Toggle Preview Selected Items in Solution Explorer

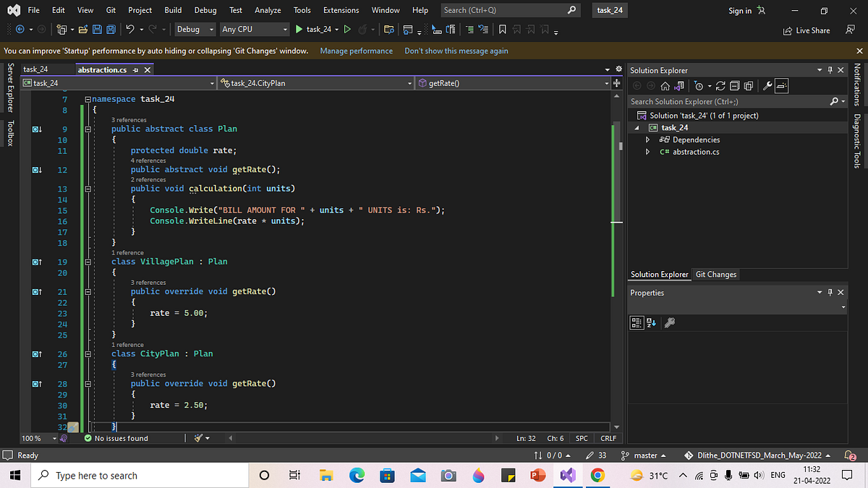(x=782, y=85)
